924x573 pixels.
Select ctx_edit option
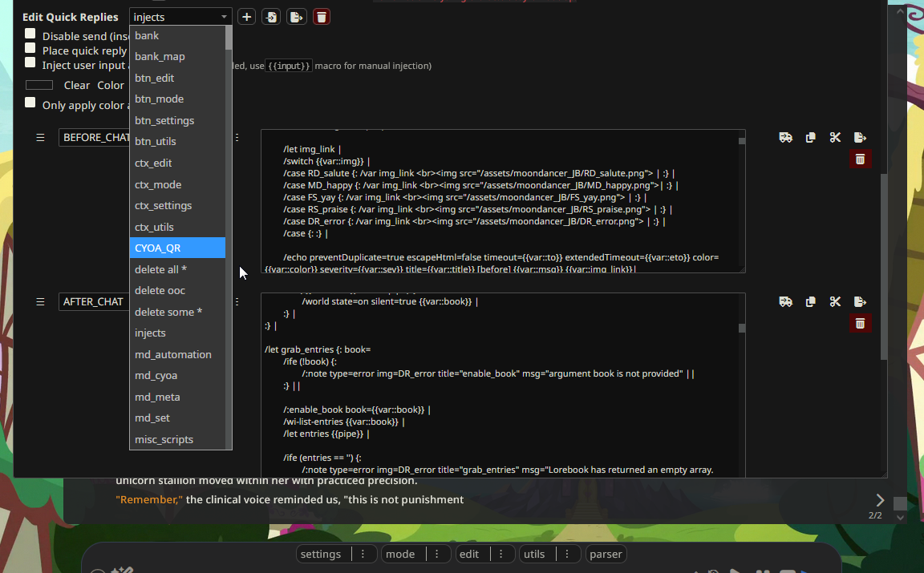pos(177,163)
